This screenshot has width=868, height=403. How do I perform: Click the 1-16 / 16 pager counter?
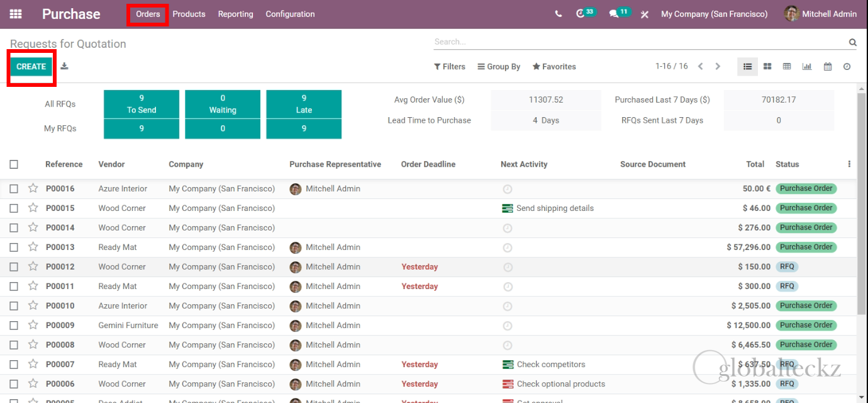coord(672,66)
